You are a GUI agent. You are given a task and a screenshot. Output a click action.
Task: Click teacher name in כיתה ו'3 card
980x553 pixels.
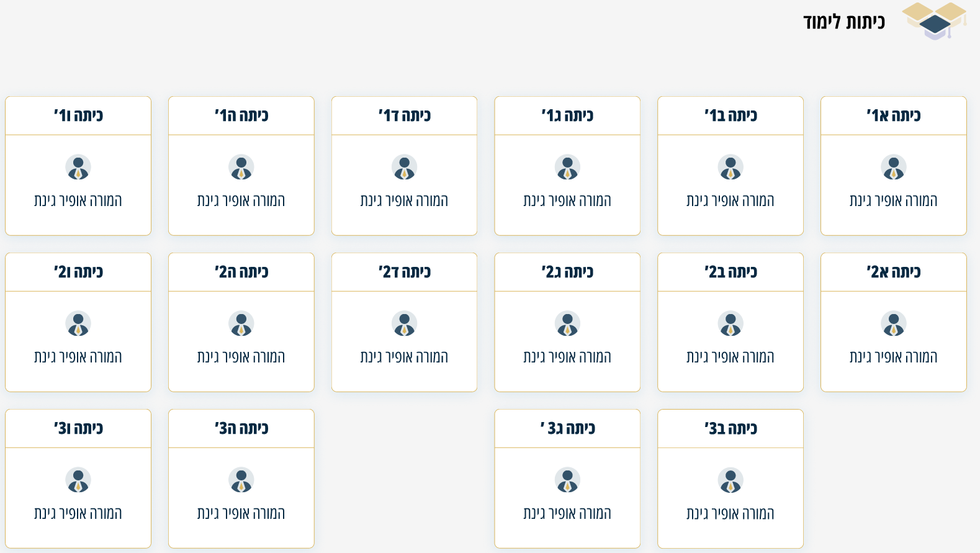pyautogui.click(x=78, y=513)
